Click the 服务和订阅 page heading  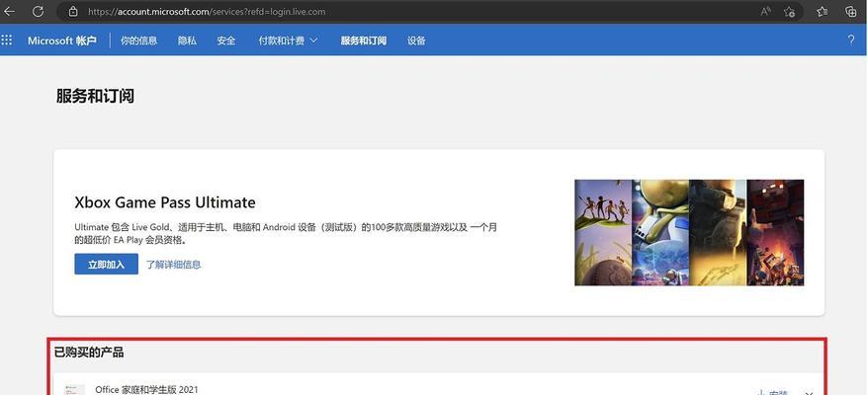95,96
